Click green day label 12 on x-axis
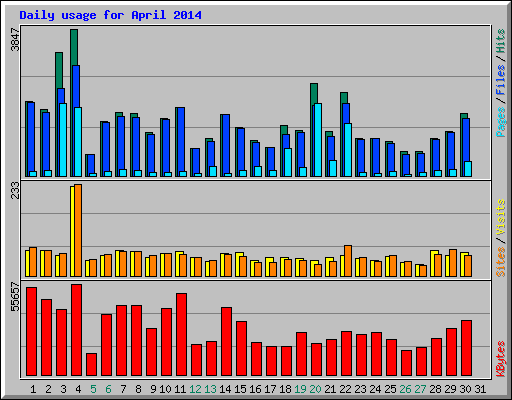Image resolution: width=512 pixels, height=400 pixels. [x=195, y=389]
